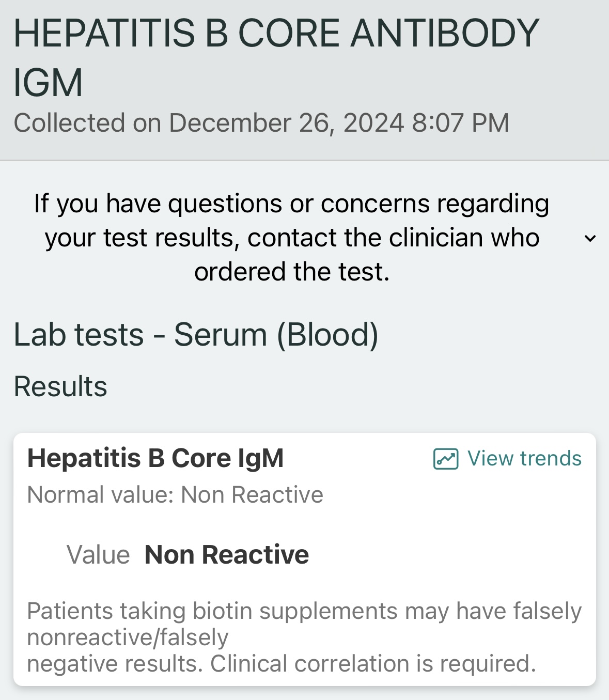Select the nonreactive/falsely text line

(x=128, y=637)
